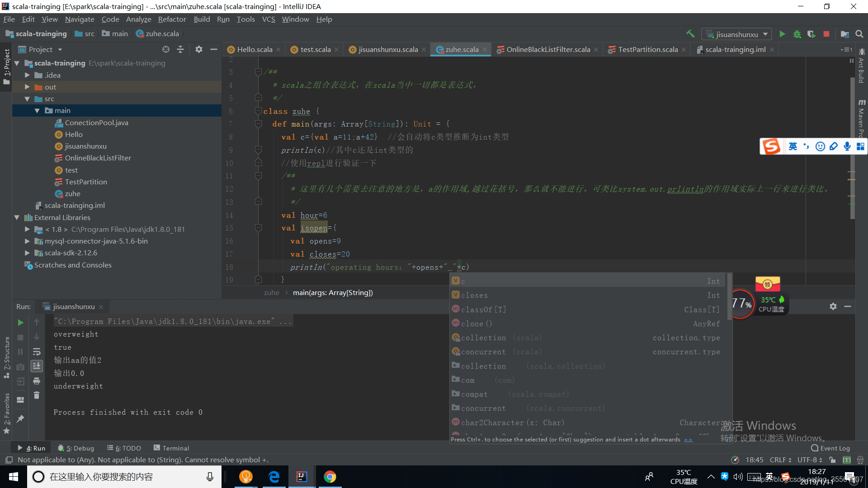Click the Windows search input box
The width and height of the screenshot is (868, 488).
pyautogui.click(x=124, y=477)
